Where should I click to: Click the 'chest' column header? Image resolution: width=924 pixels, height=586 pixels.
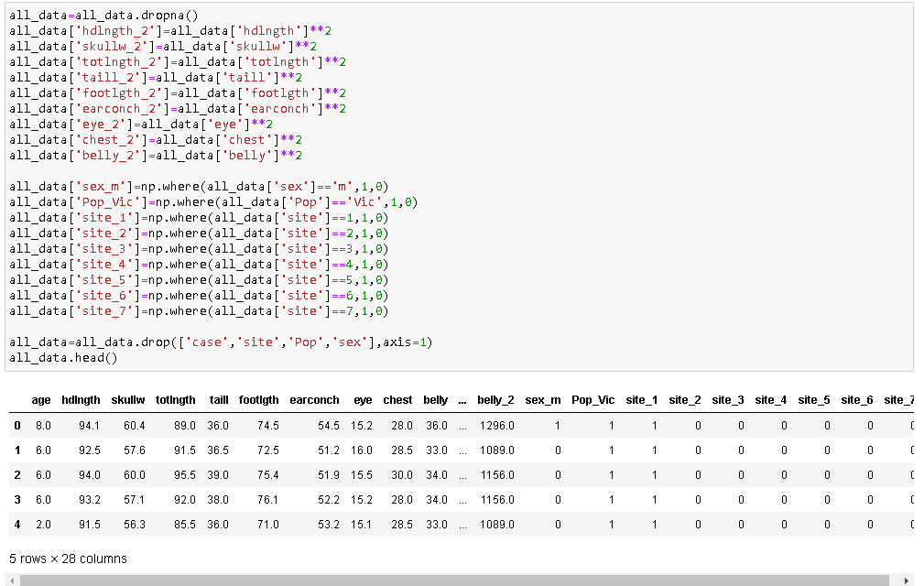[397, 400]
